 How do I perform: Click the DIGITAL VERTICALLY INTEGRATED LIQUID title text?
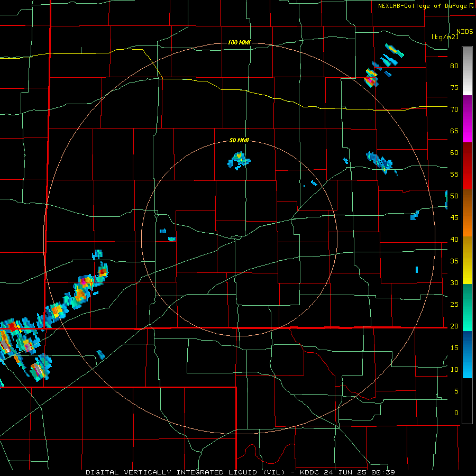pyautogui.click(x=186, y=472)
